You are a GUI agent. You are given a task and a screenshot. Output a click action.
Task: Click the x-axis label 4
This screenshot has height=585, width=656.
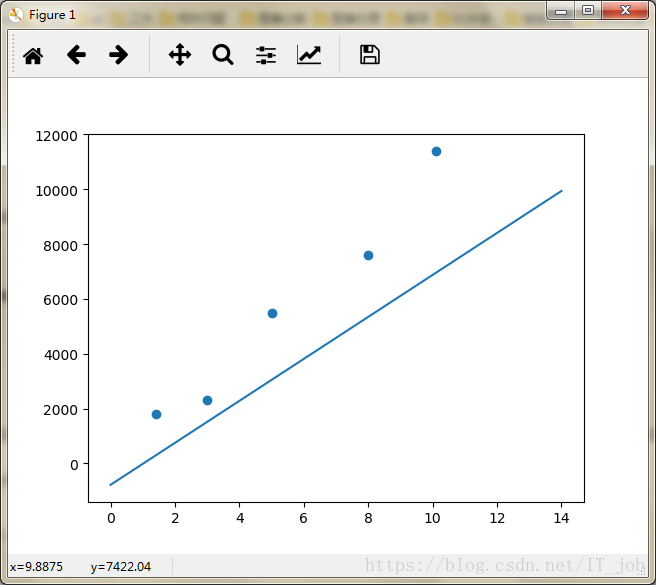click(240, 518)
